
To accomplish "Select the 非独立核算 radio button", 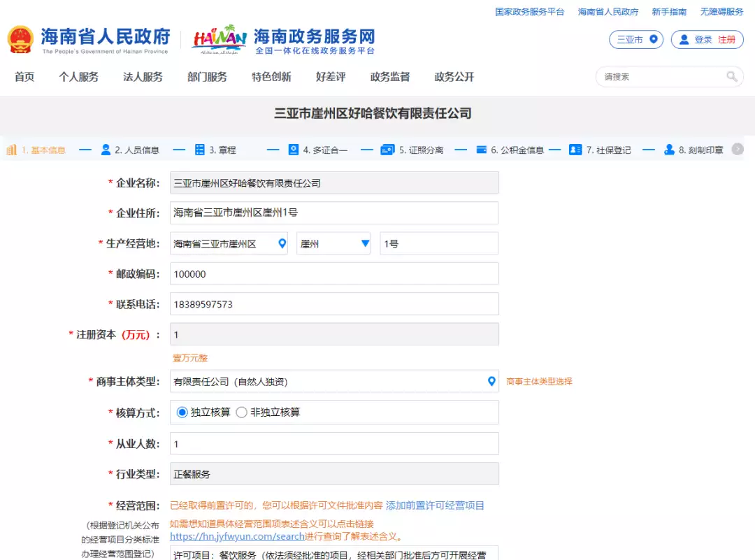I will (242, 412).
